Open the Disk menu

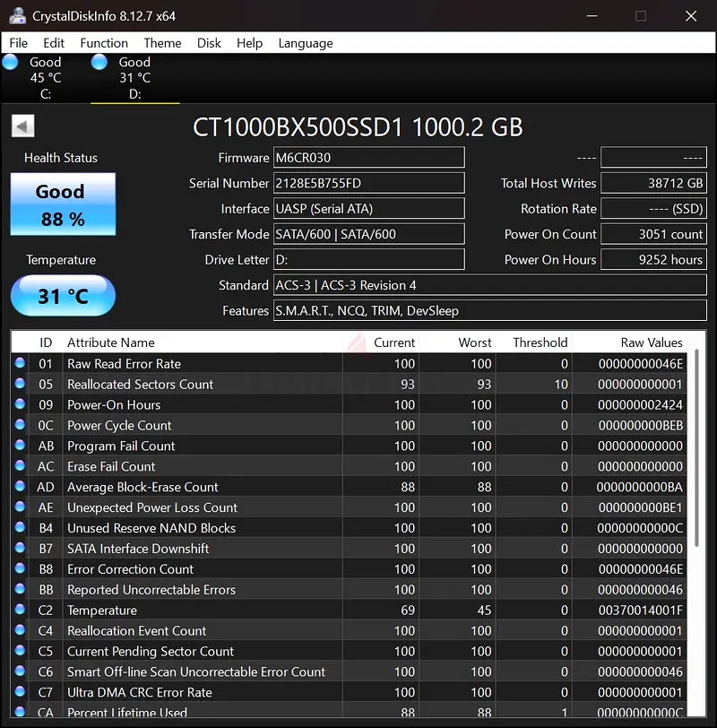click(x=209, y=43)
